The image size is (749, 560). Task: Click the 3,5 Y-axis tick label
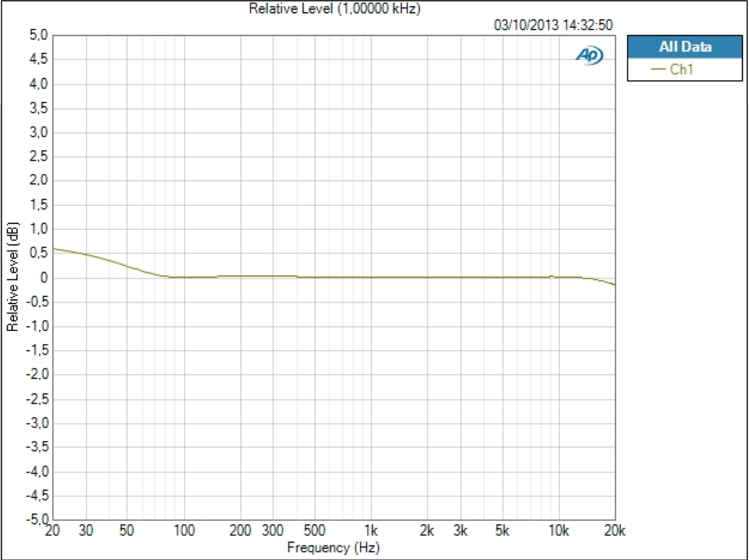(38, 108)
